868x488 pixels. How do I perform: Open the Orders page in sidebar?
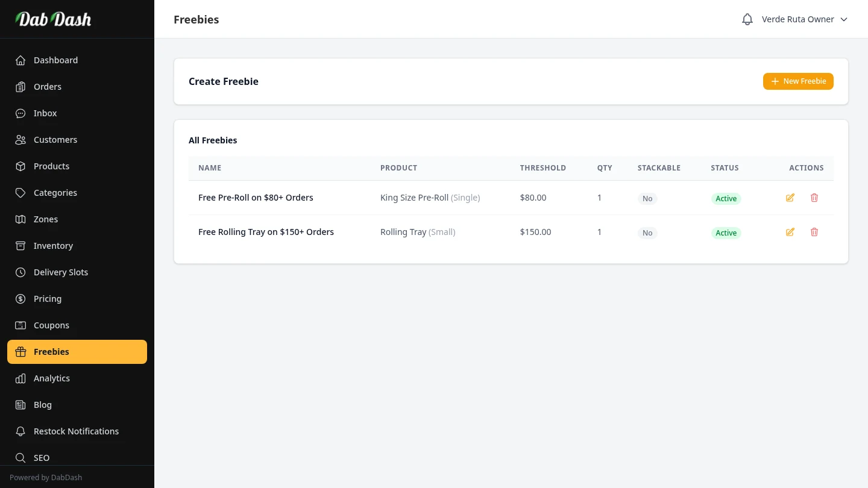[48, 87]
